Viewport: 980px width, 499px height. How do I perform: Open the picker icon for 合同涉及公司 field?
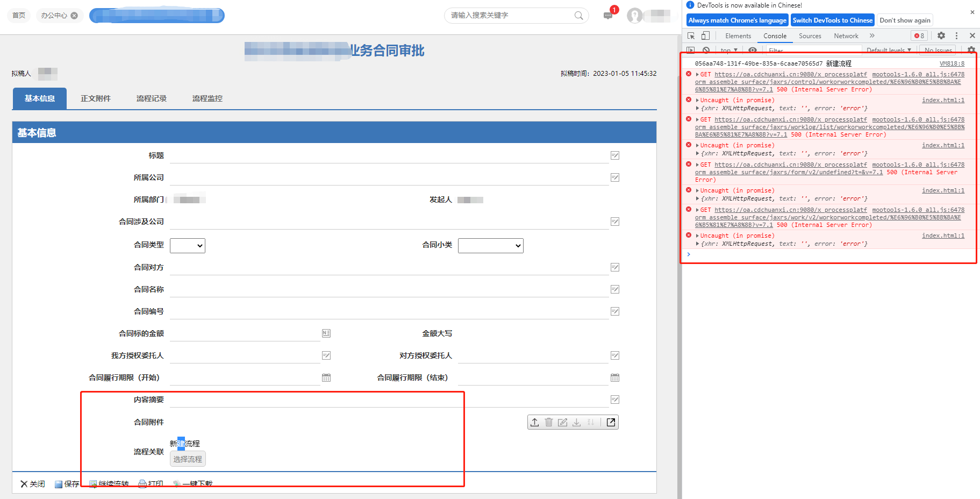coord(615,222)
